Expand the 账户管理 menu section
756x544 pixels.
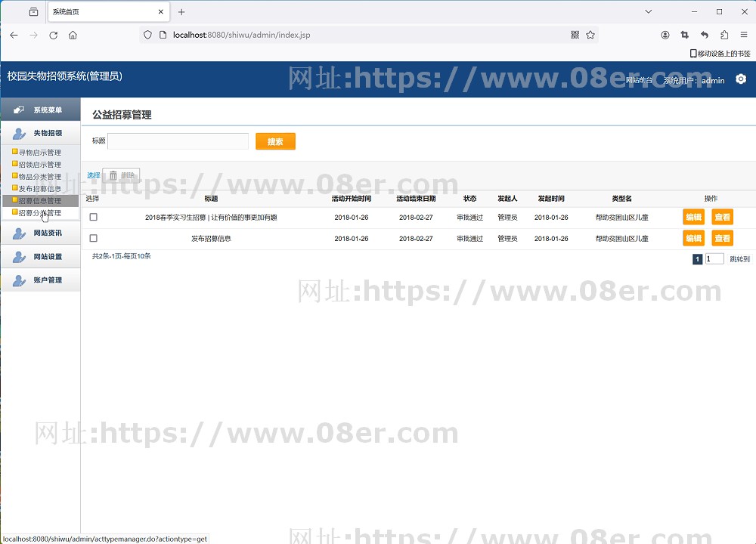[x=41, y=280]
